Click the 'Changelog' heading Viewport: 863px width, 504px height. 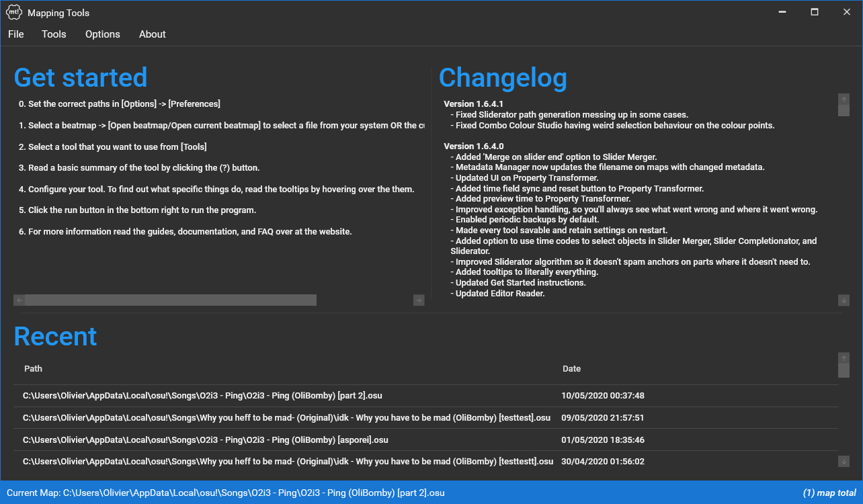[503, 78]
